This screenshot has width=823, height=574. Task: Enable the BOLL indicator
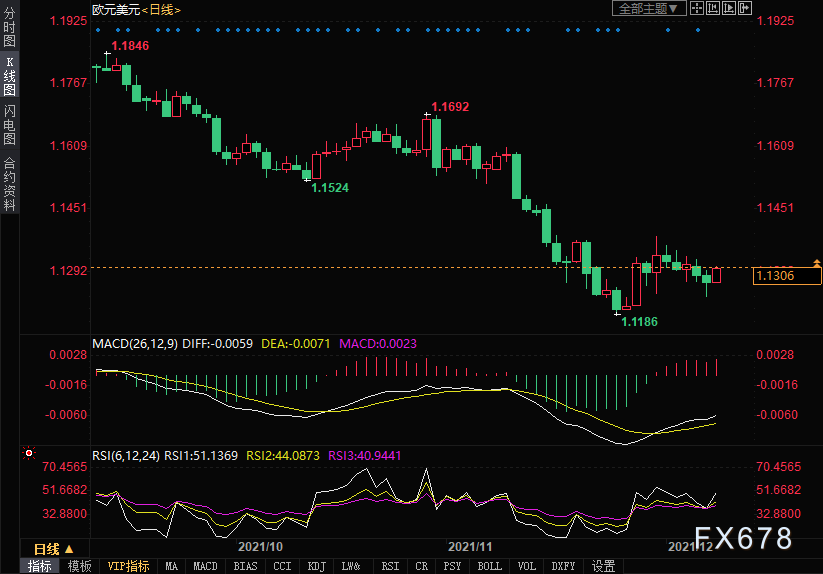[x=489, y=566]
